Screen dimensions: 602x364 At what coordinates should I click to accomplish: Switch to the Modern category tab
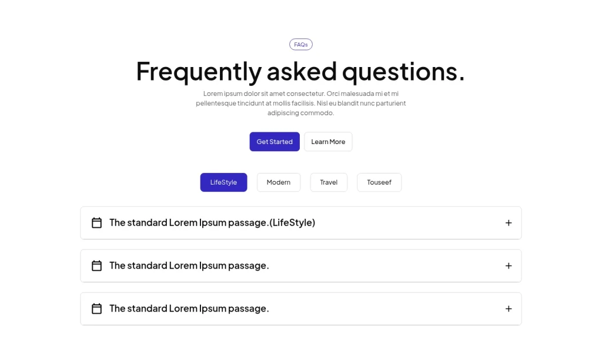click(278, 182)
